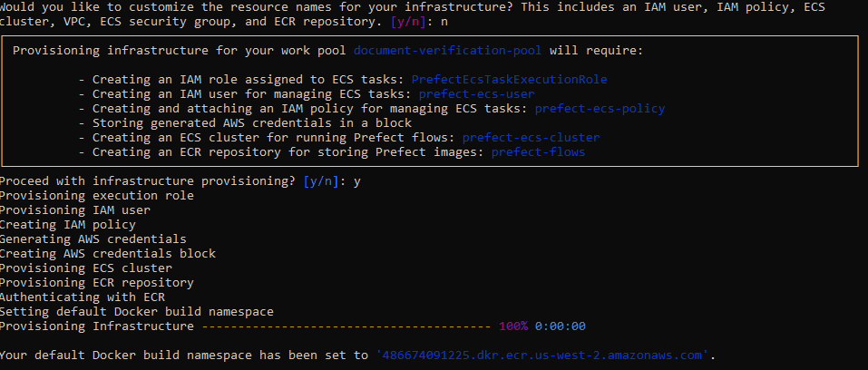Screen dimensions: 868x370
Task: Click the 'Setting default Docker build namespace' line
Action: [137, 311]
